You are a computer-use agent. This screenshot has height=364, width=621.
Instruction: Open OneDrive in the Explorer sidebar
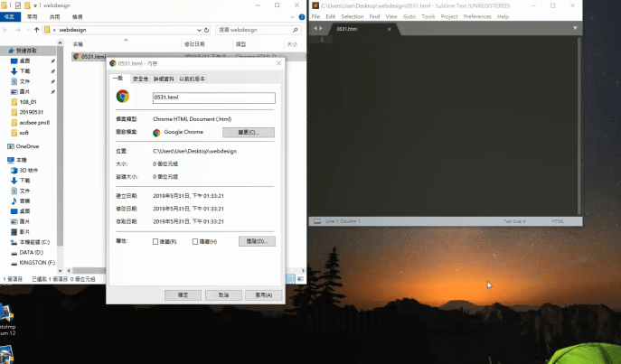coord(27,145)
